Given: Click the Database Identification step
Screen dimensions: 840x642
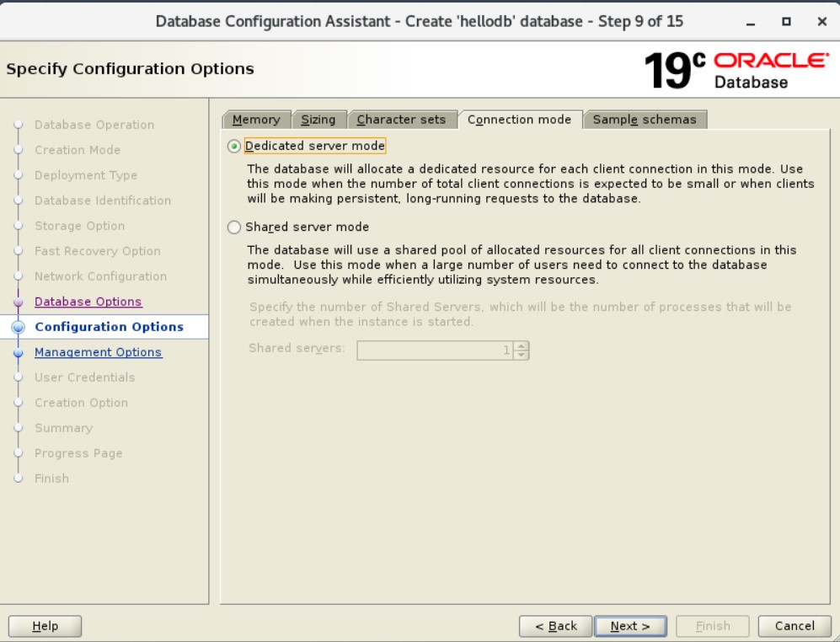Looking at the screenshot, I should pos(103,201).
